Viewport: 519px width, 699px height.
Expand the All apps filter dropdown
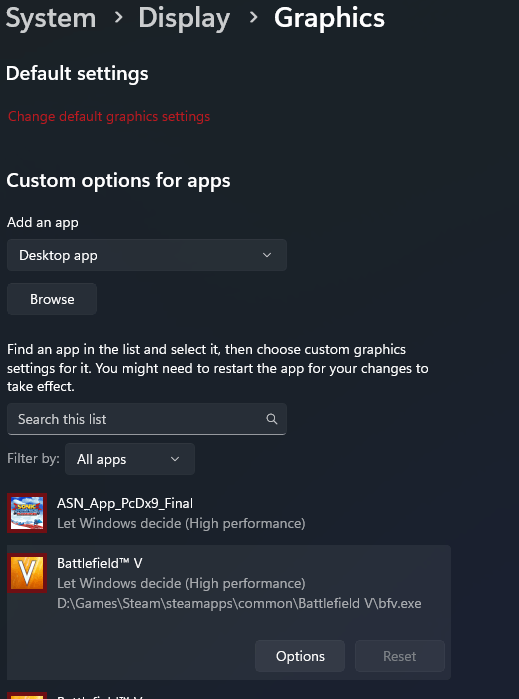pos(130,459)
